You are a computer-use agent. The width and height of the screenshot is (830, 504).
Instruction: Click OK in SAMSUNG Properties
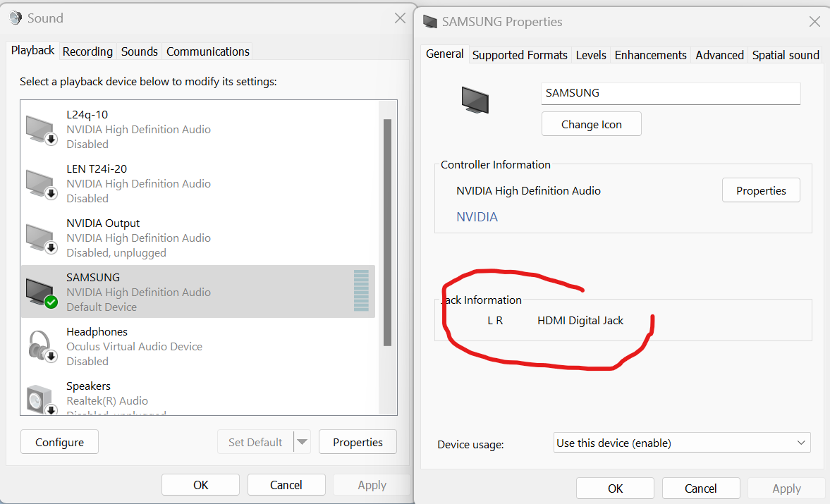[x=615, y=488]
